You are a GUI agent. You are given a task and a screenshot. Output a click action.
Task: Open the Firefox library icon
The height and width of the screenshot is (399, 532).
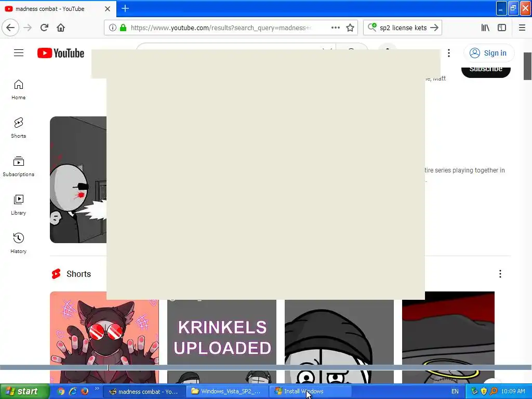coord(485,28)
